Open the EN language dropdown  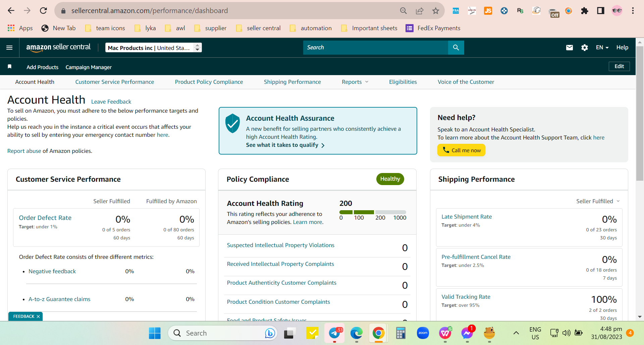[602, 48]
